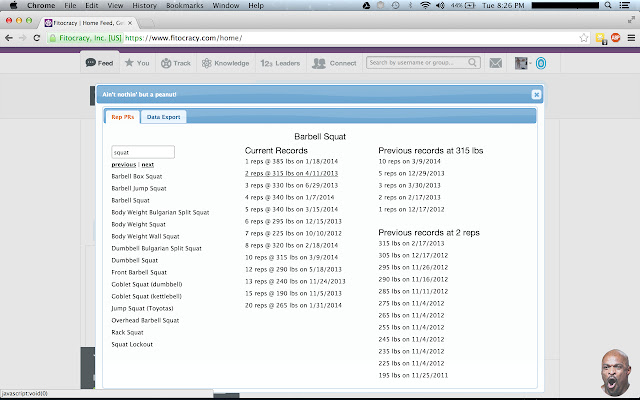Open record 15 reps @ 190 lbs
This screenshot has width=640, height=400.
coord(293,293)
